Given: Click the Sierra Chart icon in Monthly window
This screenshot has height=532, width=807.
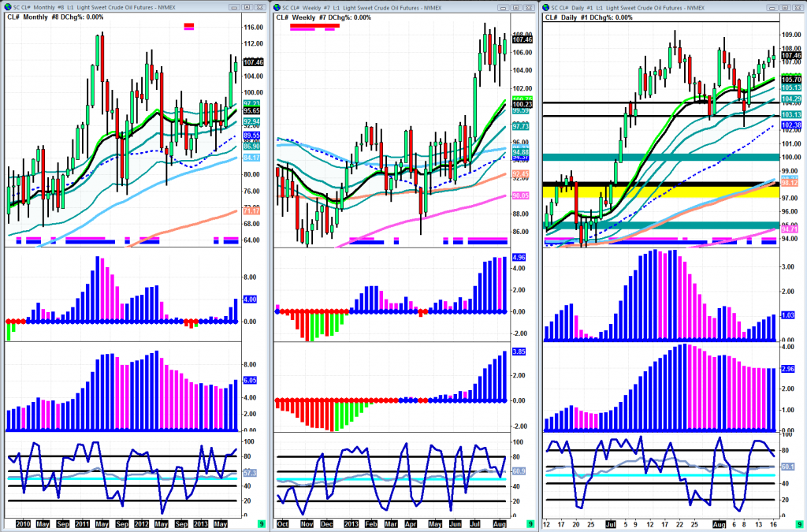Looking at the screenshot, I should [6, 7].
